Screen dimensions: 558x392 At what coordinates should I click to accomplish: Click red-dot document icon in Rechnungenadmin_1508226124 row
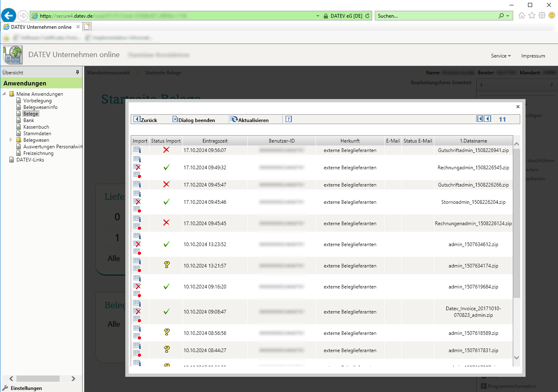(x=137, y=226)
